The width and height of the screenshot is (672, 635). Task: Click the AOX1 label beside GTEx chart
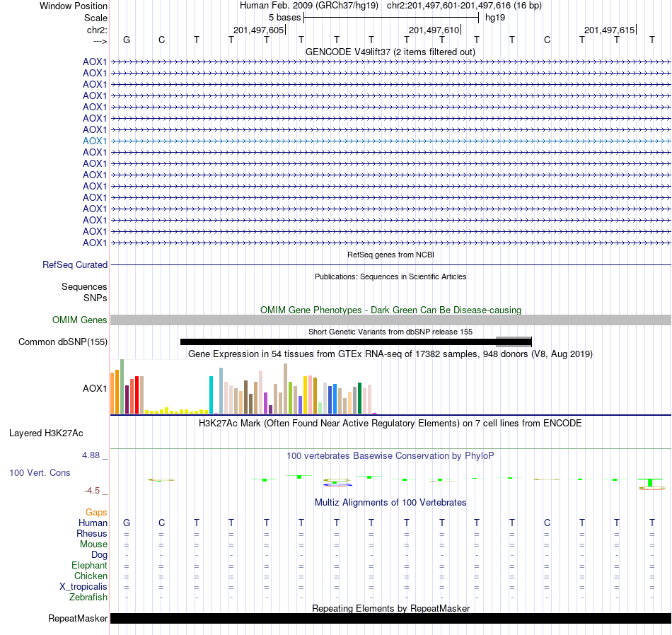coord(95,388)
